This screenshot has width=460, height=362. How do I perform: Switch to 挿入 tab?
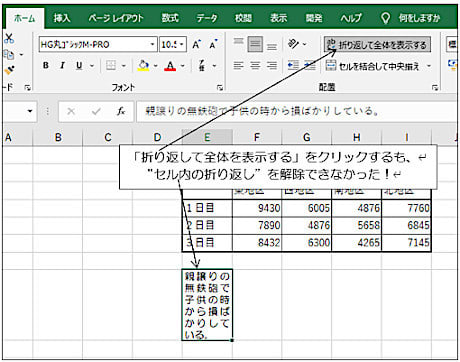(62, 18)
